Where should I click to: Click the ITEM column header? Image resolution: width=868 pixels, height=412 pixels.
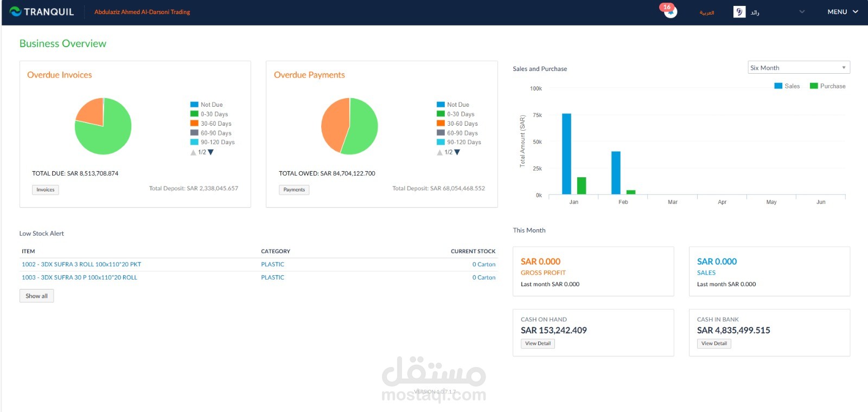pyautogui.click(x=28, y=252)
